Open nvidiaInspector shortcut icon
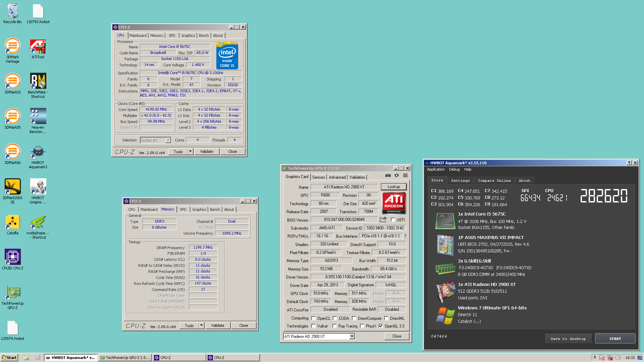Screen dimensions: 644x362 (x=38, y=227)
